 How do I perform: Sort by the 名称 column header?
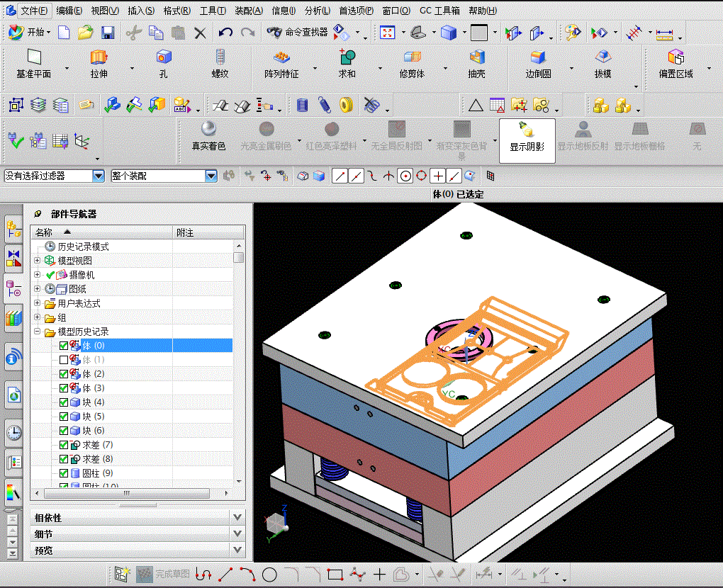coord(101,232)
